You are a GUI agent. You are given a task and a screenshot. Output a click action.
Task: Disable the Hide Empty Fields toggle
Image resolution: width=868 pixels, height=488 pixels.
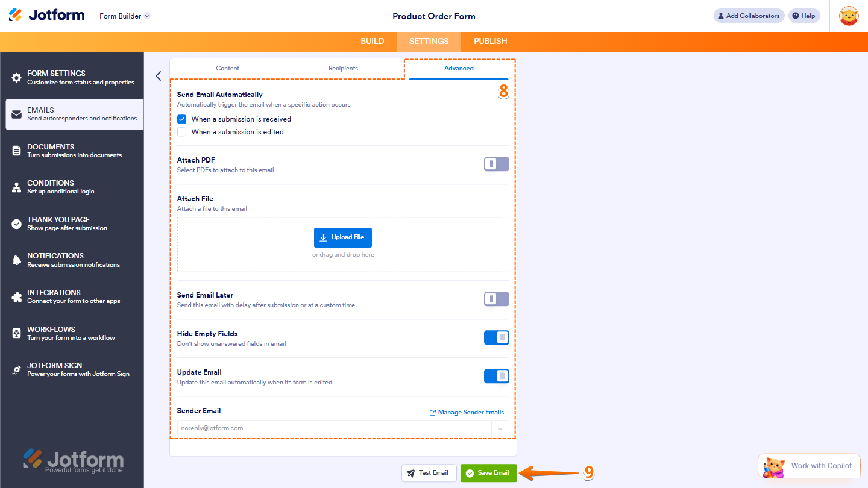[496, 337]
